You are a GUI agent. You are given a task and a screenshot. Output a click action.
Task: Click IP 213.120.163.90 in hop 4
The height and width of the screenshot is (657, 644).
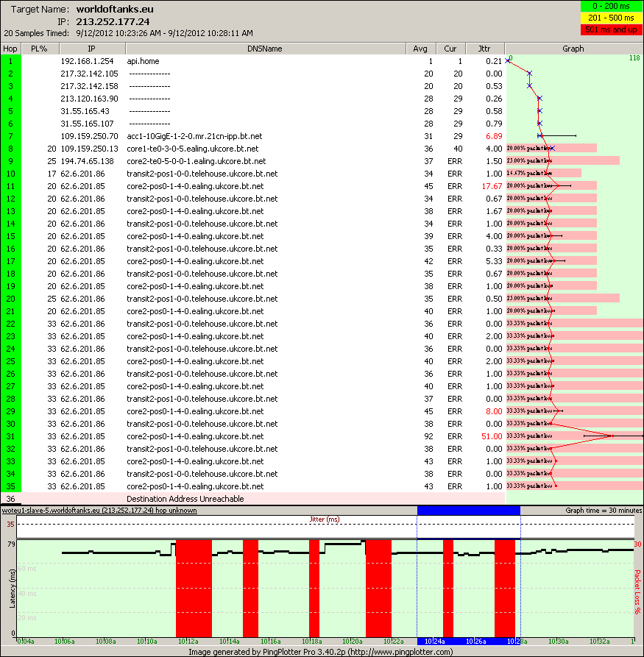pos(89,99)
